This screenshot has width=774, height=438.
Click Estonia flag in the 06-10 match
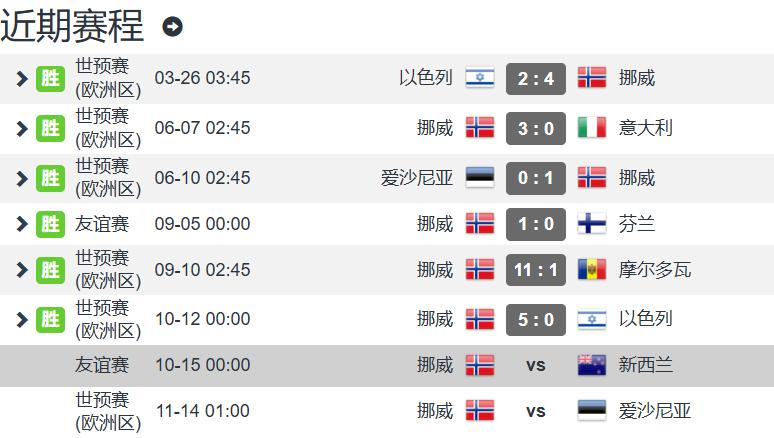(480, 178)
